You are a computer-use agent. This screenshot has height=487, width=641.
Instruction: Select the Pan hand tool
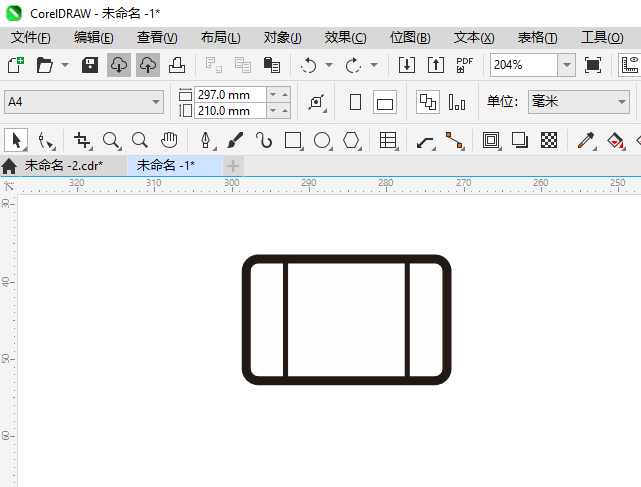(169, 140)
